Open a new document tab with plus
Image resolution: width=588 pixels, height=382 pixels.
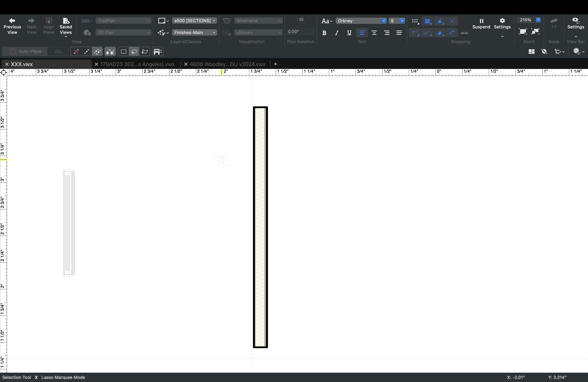click(276, 64)
